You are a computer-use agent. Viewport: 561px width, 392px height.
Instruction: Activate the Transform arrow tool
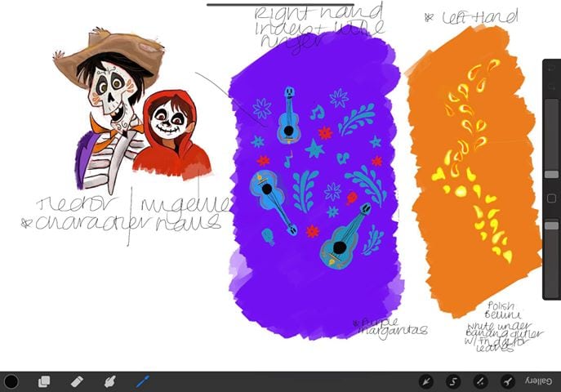[425, 381]
